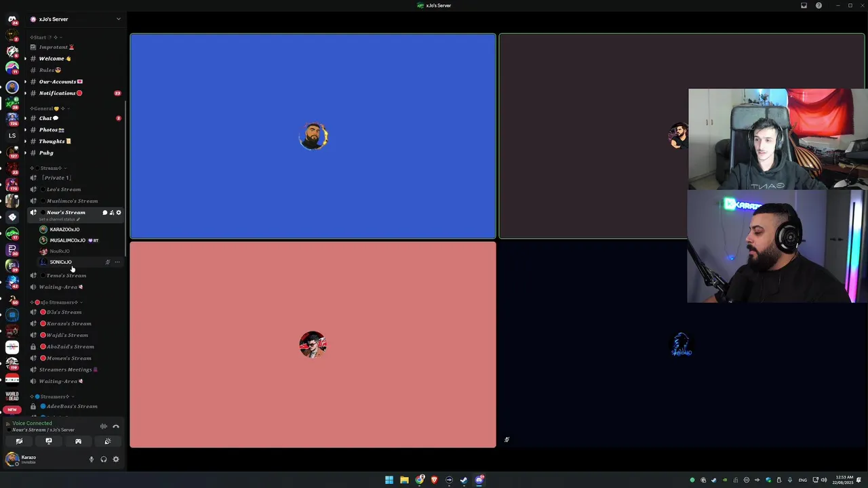Open User Settings gear
Screen dimensions: 868x488
click(x=116, y=460)
